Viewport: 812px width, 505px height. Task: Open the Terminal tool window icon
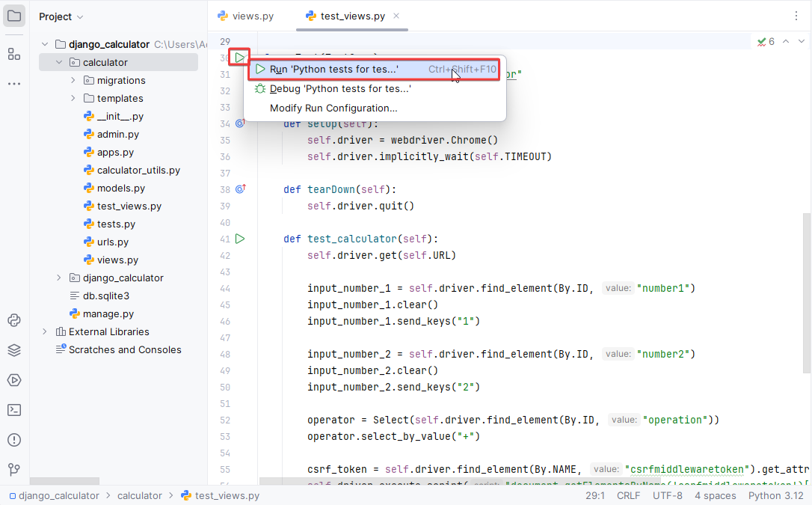click(x=14, y=410)
